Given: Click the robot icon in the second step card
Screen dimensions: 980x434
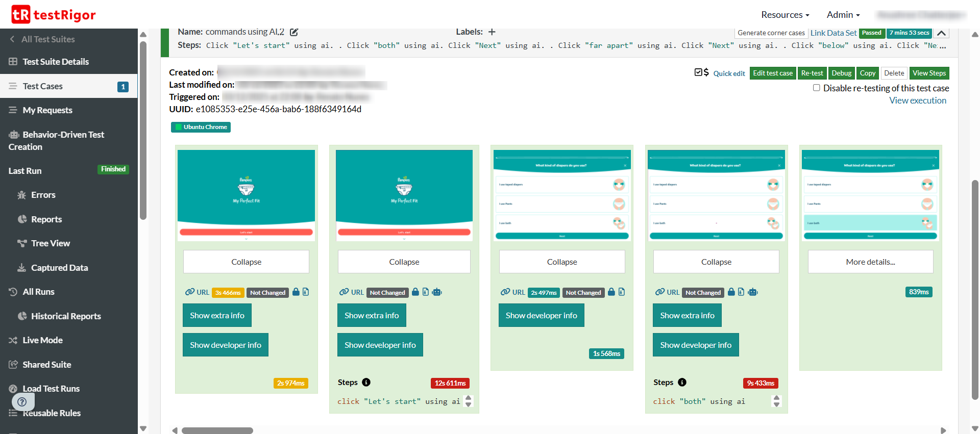Looking at the screenshot, I should click(437, 292).
